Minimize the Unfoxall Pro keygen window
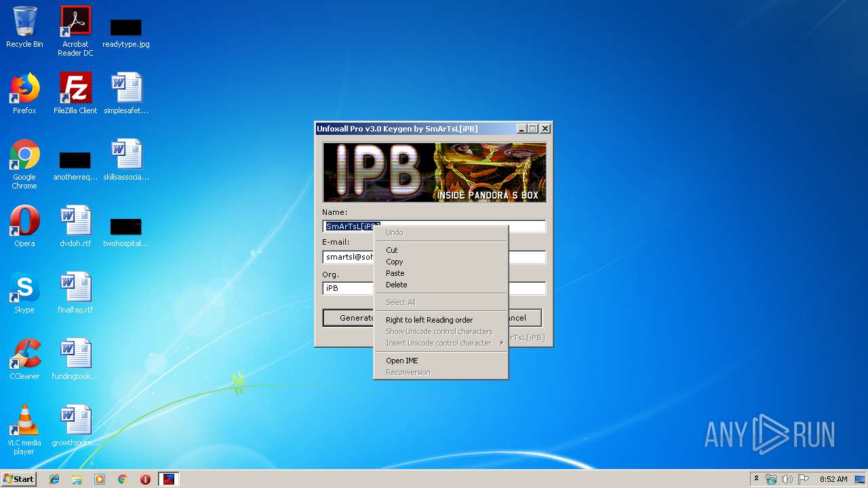This screenshot has height=488, width=868. [x=521, y=129]
